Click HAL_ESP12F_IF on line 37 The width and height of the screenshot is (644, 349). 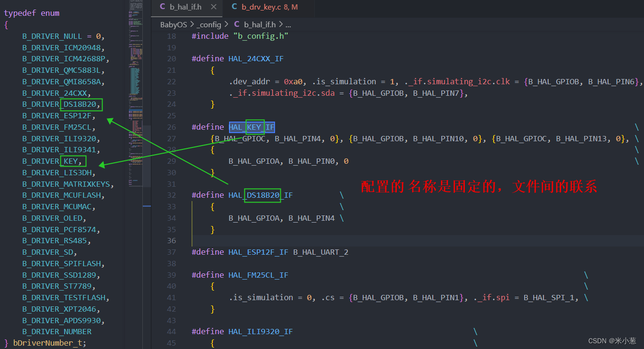click(258, 252)
